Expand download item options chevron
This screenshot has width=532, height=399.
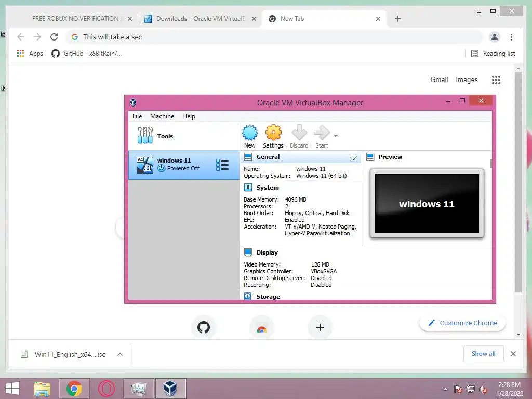pyautogui.click(x=120, y=354)
